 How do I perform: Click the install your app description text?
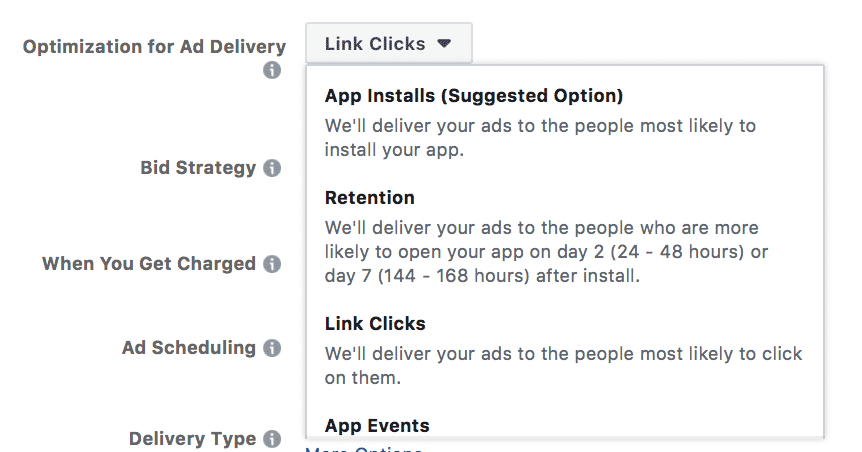tap(540, 137)
